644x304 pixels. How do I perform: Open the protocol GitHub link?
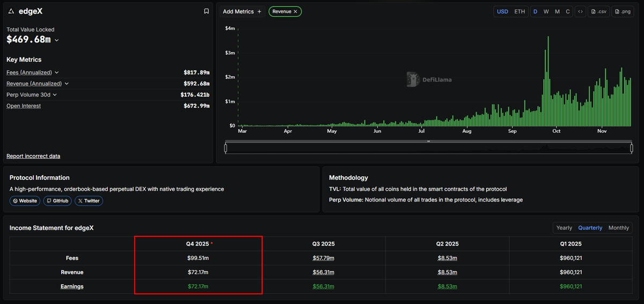coord(57,201)
